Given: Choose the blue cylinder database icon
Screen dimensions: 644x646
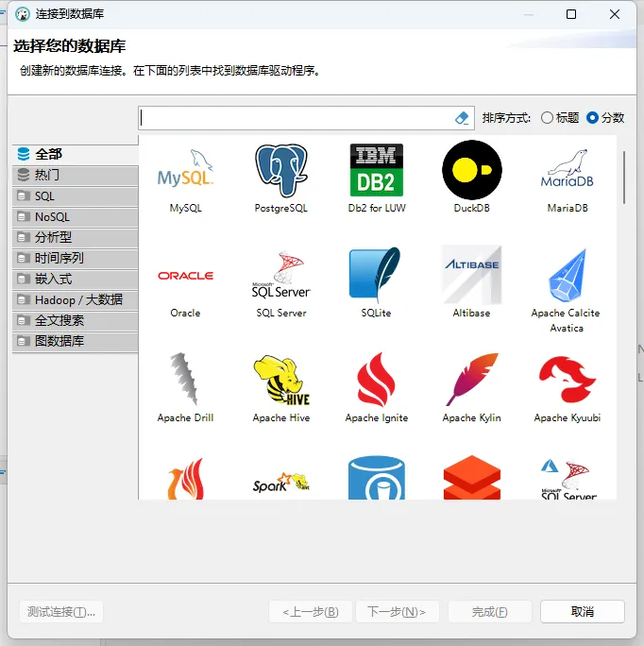Looking at the screenshot, I should pyautogui.click(x=377, y=478).
